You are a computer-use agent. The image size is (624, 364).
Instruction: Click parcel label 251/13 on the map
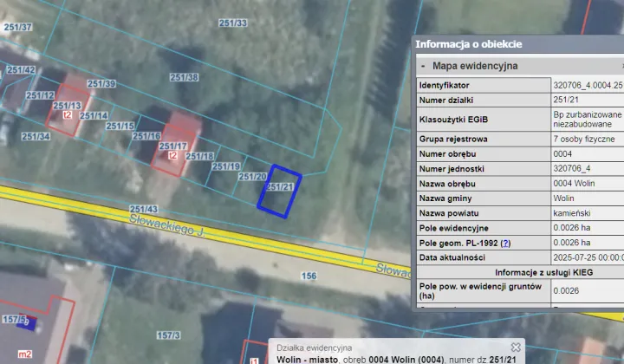68,106
